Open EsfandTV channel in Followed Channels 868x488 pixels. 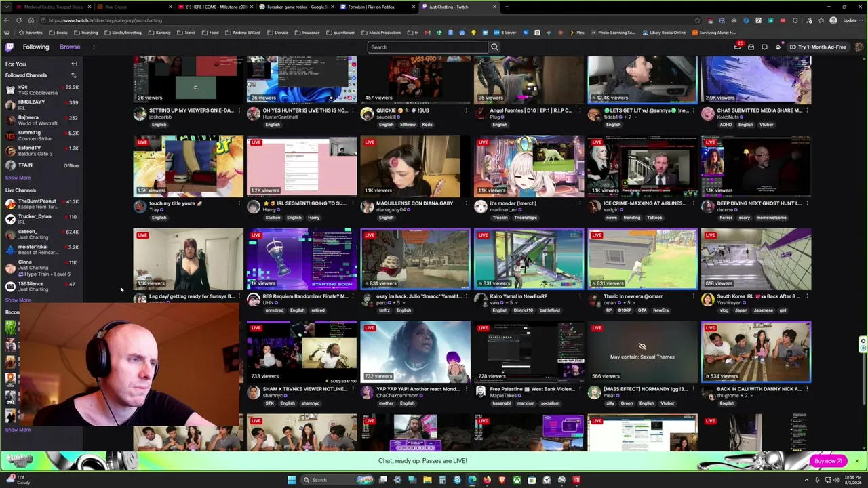(x=42, y=150)
